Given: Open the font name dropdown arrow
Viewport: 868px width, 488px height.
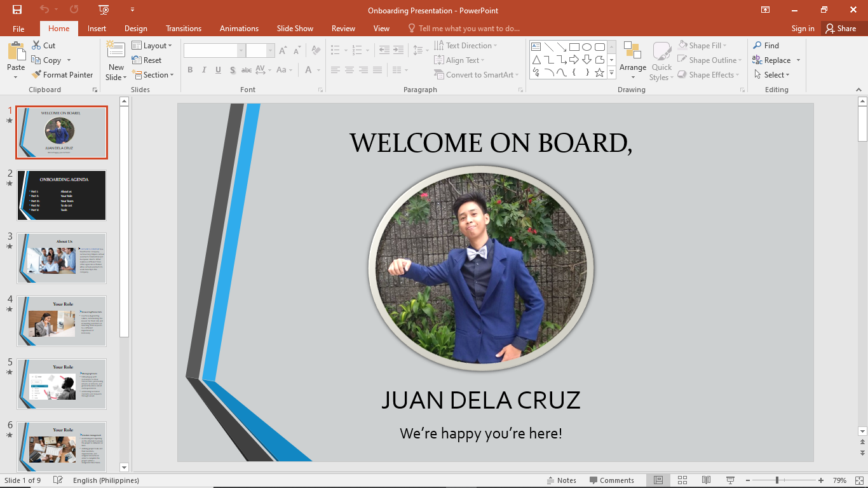Looking at the screenshot, I should [x=241, y=50].
